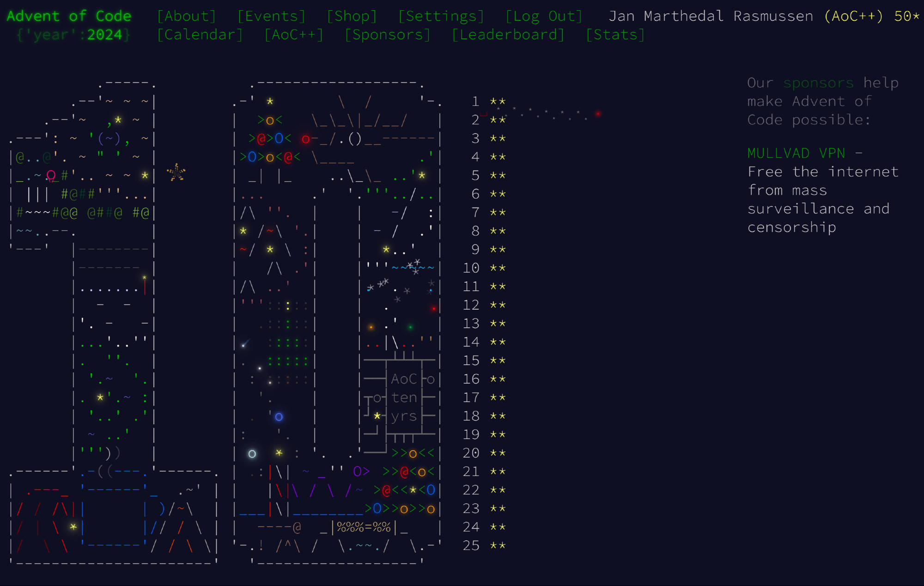The width and height of the screenshot is (924, 586).
Task: Click the green 'sponsors' word in the sidebar
Action: [x=818, y=83]
